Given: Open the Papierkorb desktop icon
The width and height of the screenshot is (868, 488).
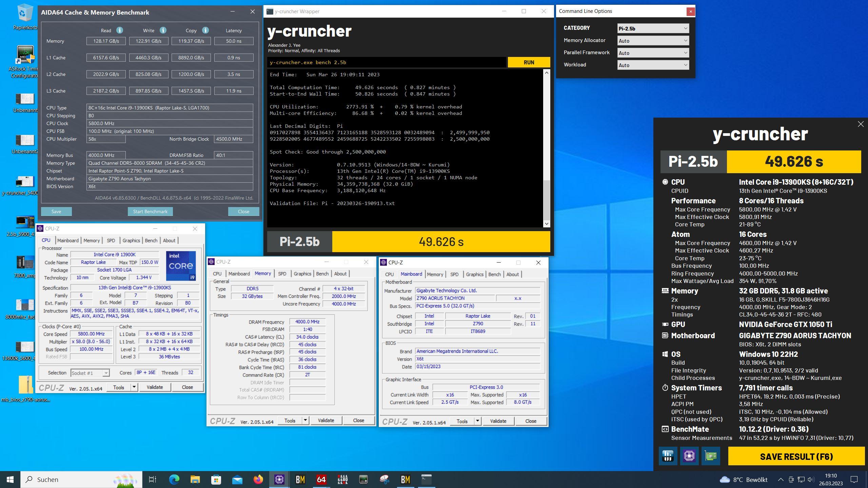Looking at the screenshot, I should point(25,17).
